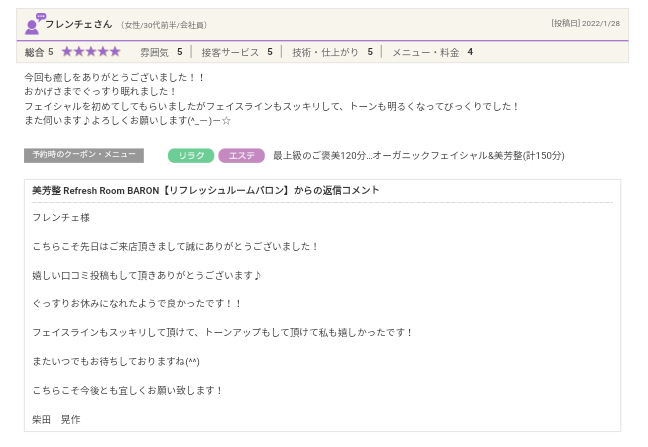Click the gray 予約時のクーポン・メニュー label

83,155
